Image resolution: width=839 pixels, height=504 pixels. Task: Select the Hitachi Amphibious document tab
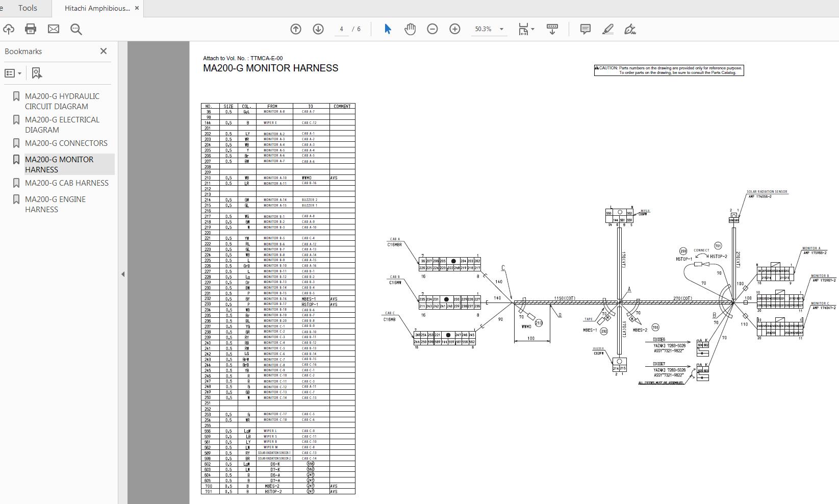(x=95, y=8)
